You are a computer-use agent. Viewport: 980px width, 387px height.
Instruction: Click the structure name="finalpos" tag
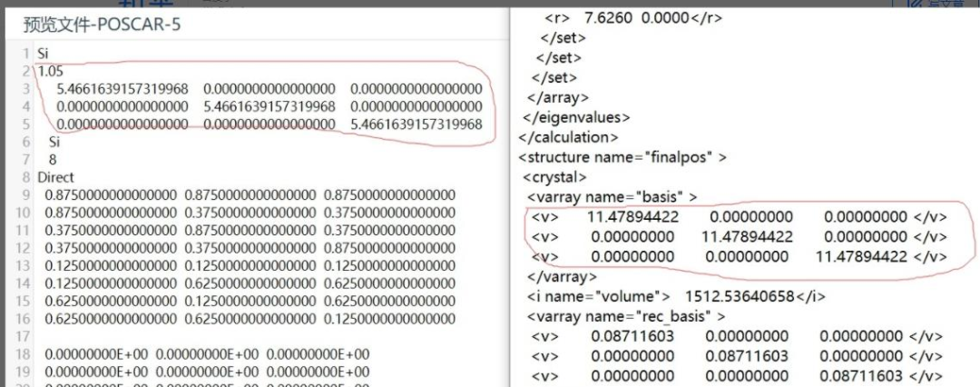tap(622, 157)
